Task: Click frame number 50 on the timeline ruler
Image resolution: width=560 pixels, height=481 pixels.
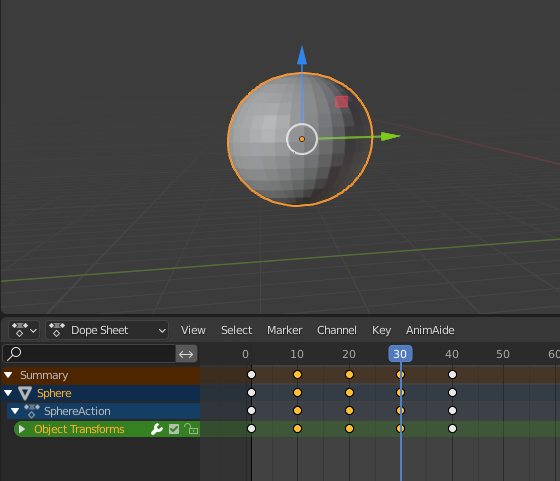Action: coord(503,354)
